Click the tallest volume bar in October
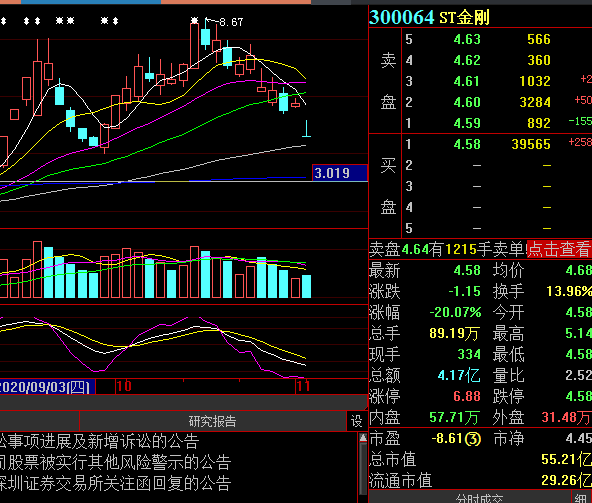The width and height of the screenshot is (592, 503). (x=194, y=272)
